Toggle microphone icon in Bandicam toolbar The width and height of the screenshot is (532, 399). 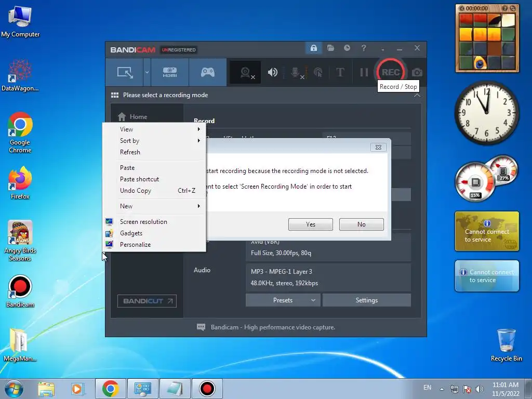pyautogui.click(x=296, y=72)
